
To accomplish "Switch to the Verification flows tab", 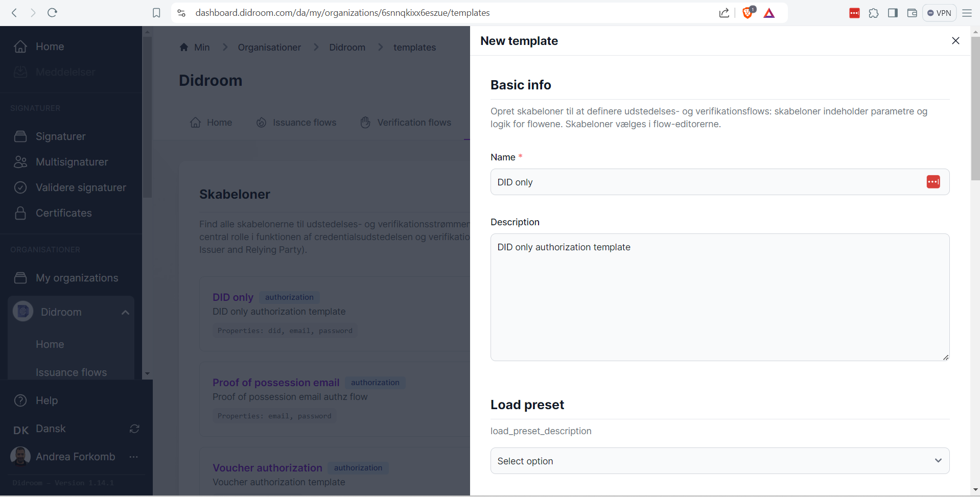I will pyautogui.click(x=406, y=123).
